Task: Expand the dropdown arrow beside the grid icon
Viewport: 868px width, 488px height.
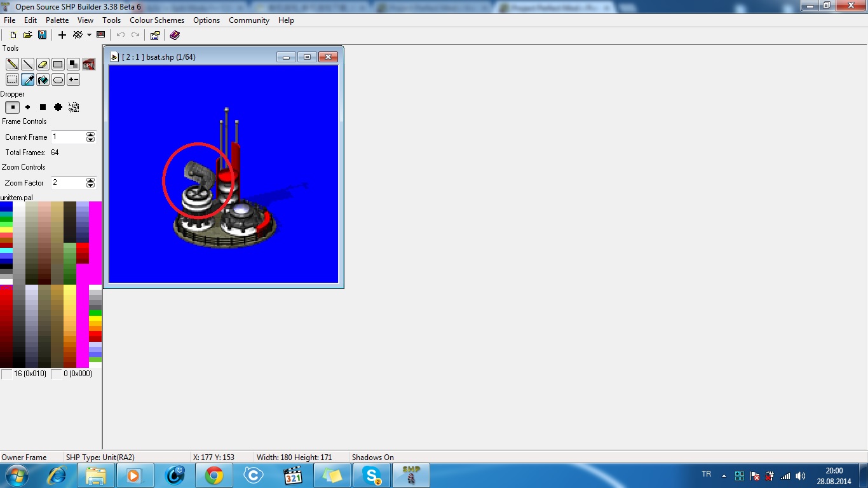Action: (89, 35)
